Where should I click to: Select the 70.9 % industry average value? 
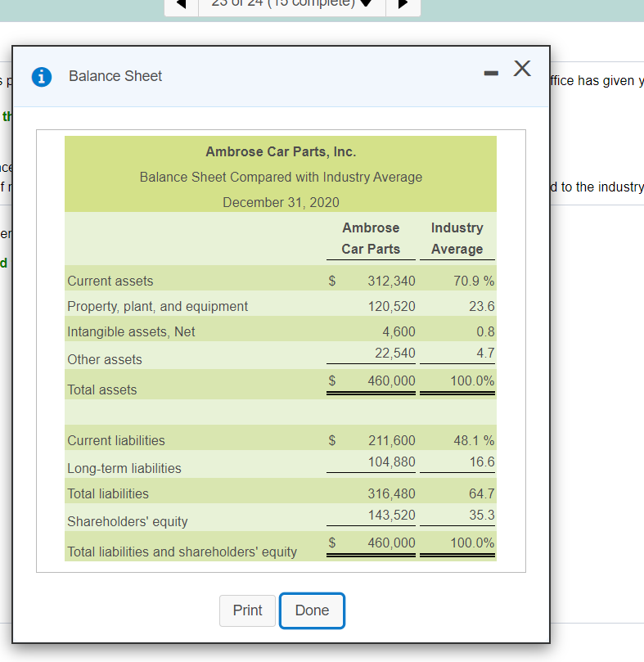[x=474, y=281]
